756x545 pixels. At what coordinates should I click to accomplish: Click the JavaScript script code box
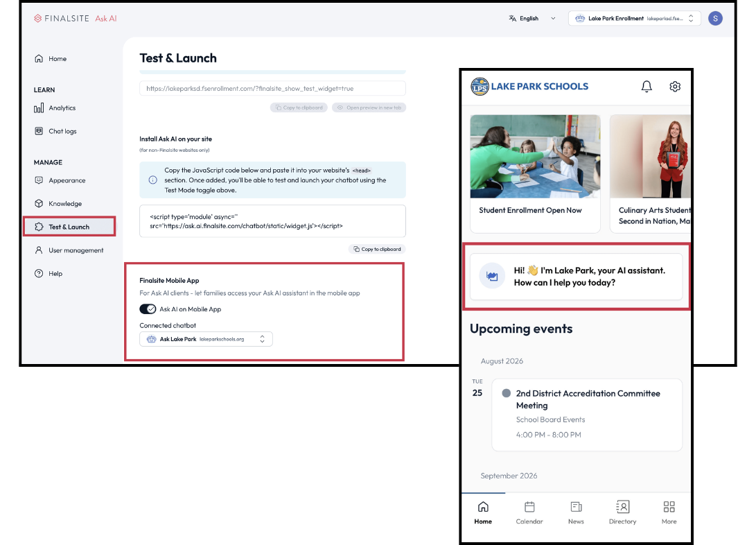[272, 221]
